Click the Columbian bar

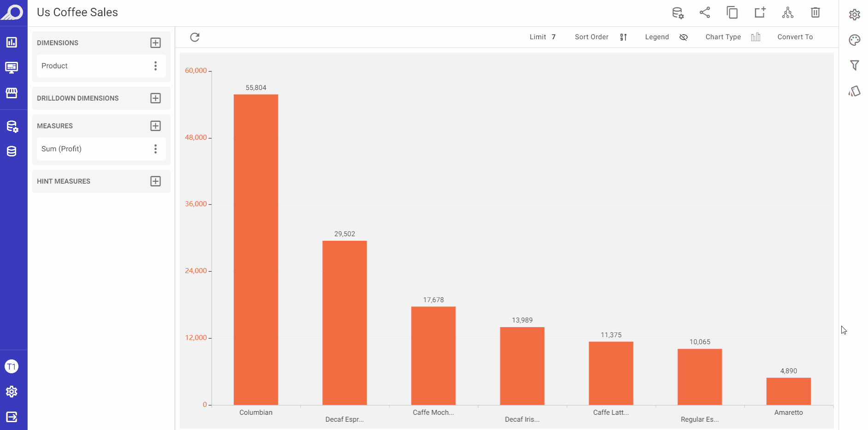pyautogui.click(x=256, y=250)
